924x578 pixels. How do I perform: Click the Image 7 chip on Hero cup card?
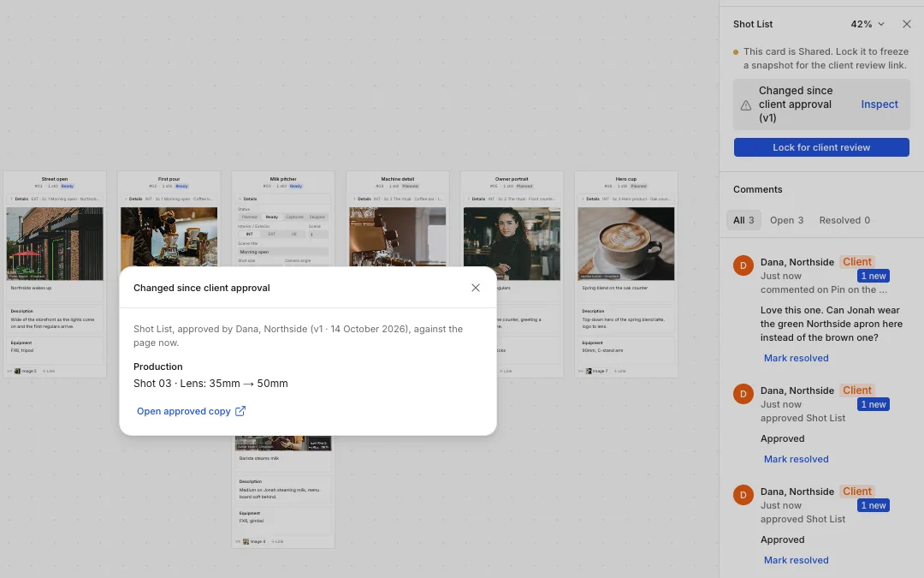597,371
